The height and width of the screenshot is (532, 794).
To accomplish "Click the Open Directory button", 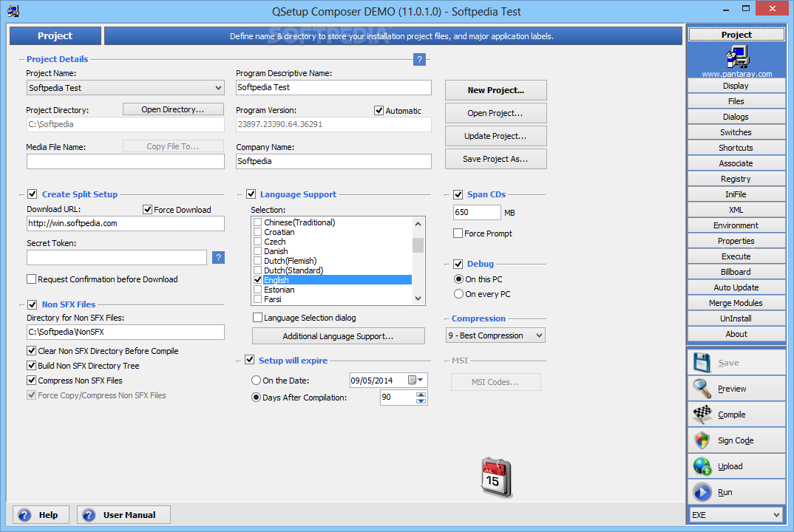I will [173, 109].
